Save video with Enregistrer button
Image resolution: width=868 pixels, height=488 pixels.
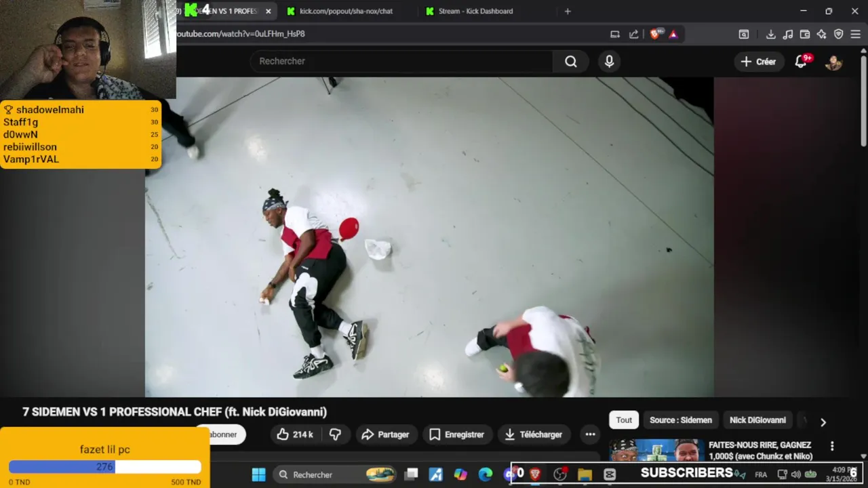(x=456, y=434)
